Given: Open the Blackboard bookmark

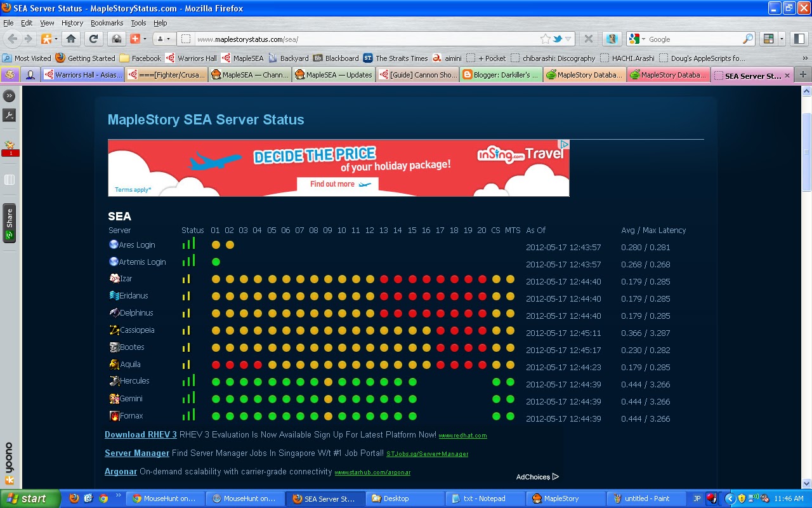Looking at the screenshot, I should (336, 58).
